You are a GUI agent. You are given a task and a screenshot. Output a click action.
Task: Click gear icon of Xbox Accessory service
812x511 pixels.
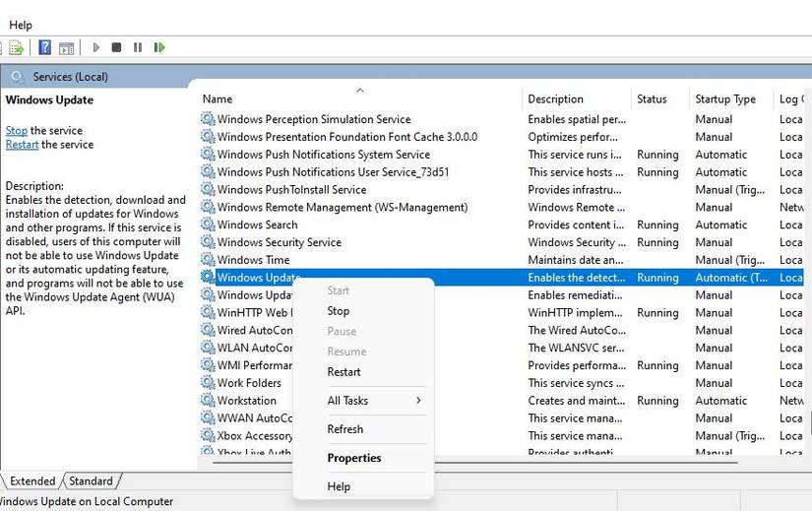(208, 436)
